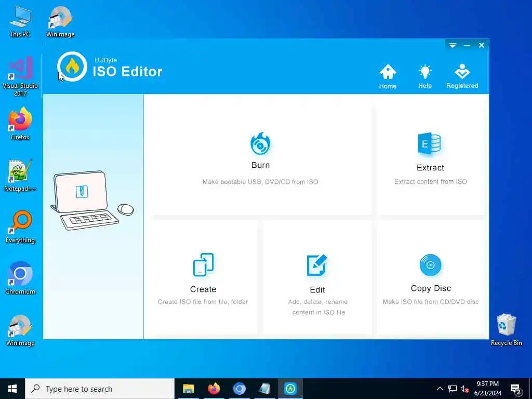
Task: Click the laptop illustration in sidebar
Action: coord(92,200)
